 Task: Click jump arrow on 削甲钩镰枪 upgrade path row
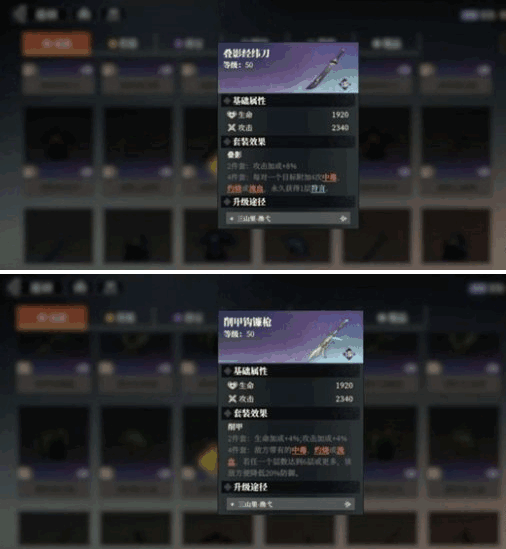(348, 504)
